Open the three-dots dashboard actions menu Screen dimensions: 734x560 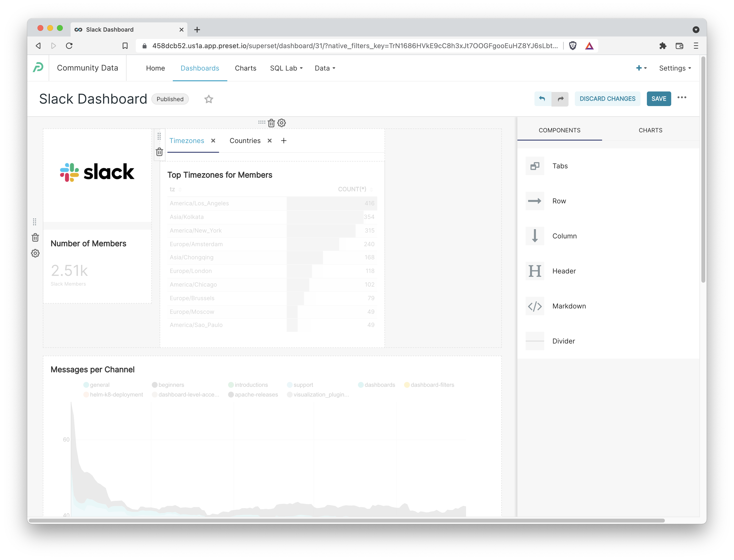(682, 98)
